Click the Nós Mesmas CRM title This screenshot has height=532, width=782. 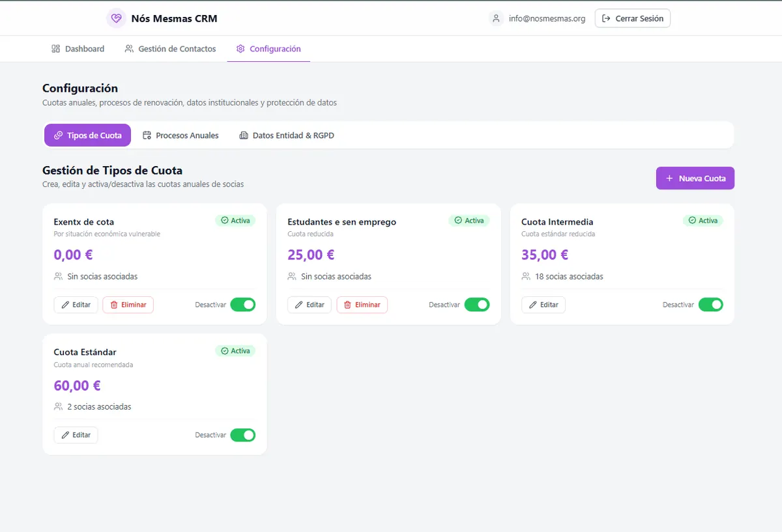(174, 18)
